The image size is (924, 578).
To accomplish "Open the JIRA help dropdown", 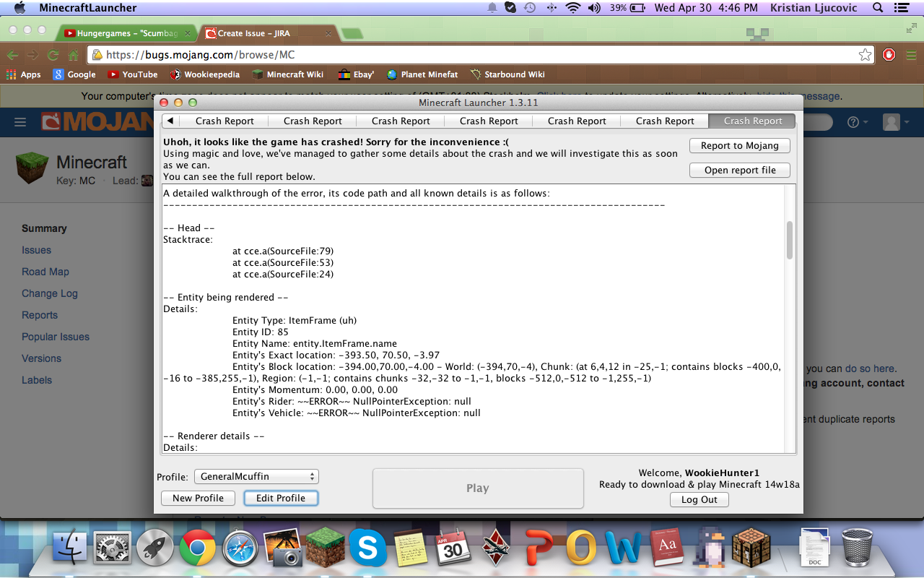I will pyautogui.click(x=857, y=122).
